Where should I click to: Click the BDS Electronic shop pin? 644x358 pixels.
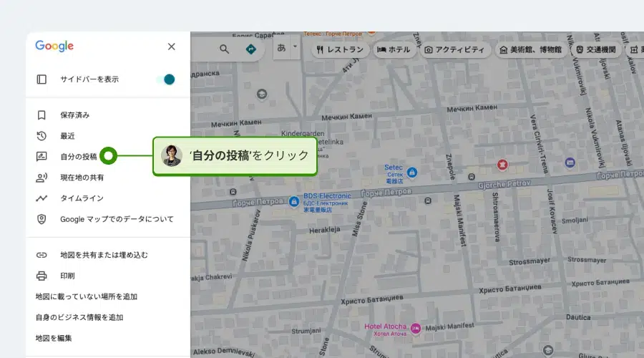coord(293,201)
